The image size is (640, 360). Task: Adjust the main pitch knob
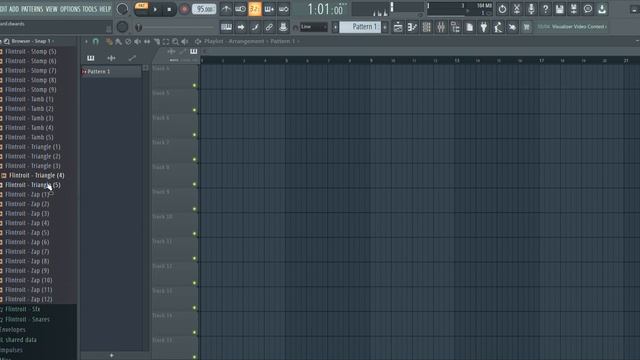122,27
